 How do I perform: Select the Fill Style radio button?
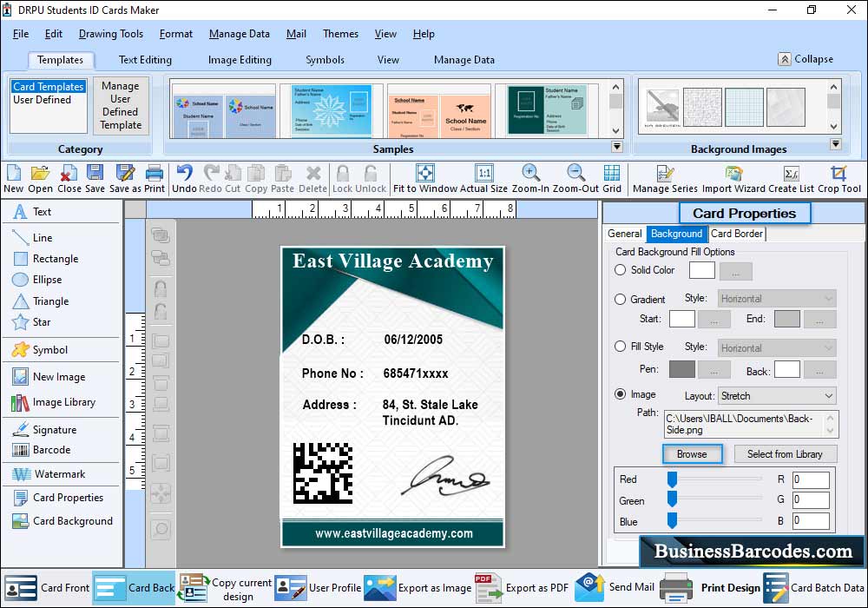tap(620, 346)
